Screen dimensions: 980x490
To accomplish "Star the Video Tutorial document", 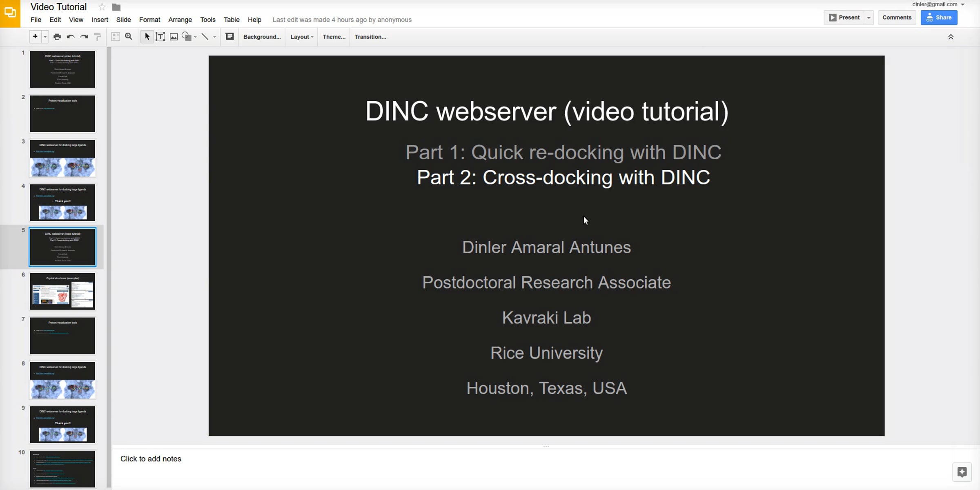I will 102,7.
